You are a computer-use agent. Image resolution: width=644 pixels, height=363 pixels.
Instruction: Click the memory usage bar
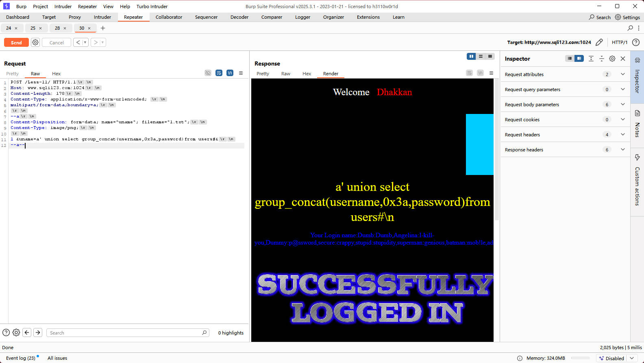click(x=580, y=358)
